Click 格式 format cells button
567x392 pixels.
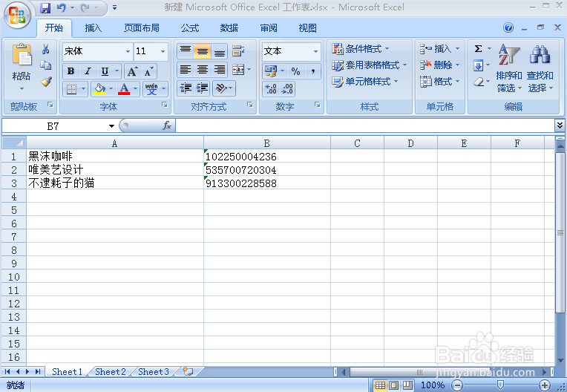439,82
